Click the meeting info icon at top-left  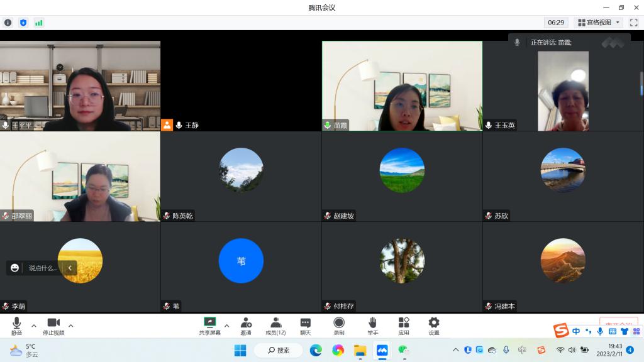click(8, 23)
